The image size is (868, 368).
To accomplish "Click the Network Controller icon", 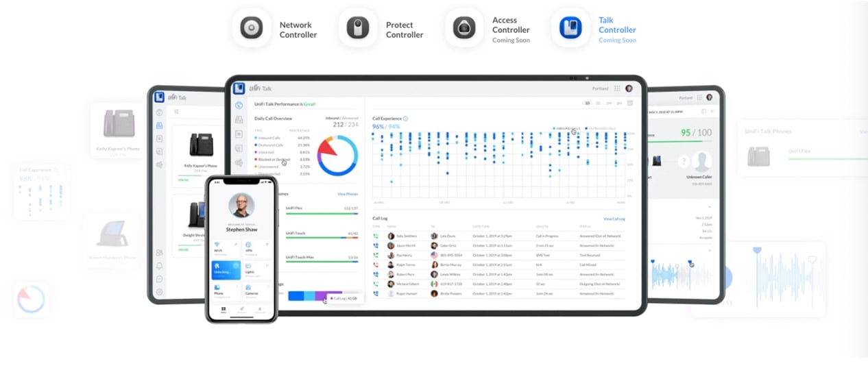I will (252, 28).
